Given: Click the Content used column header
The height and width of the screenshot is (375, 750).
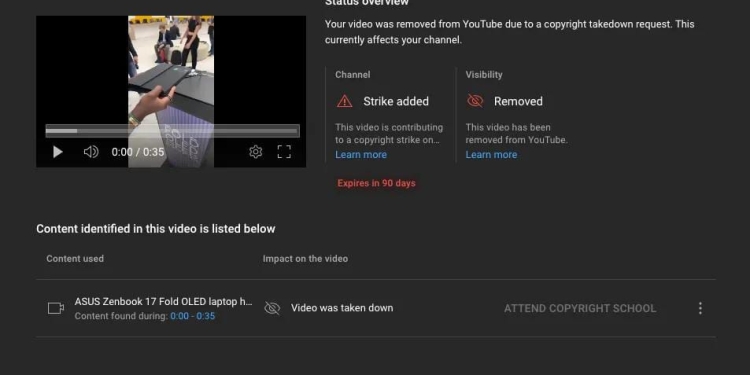Looking at the screenshot, I should [75, 259].
